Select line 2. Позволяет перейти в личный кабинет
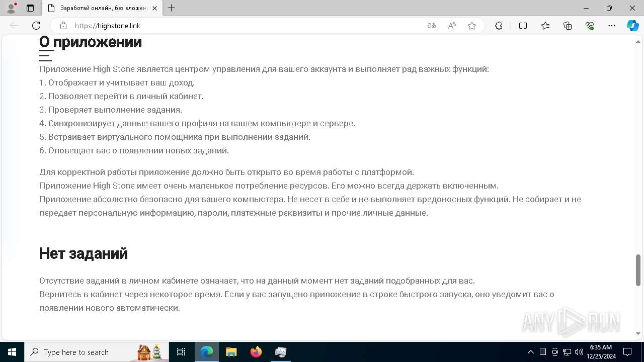 tap(121, 97)
